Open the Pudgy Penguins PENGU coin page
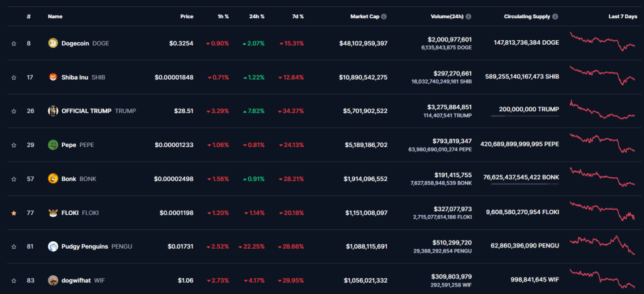This screenshot has width=644, height=294. [x=96, y=246]
